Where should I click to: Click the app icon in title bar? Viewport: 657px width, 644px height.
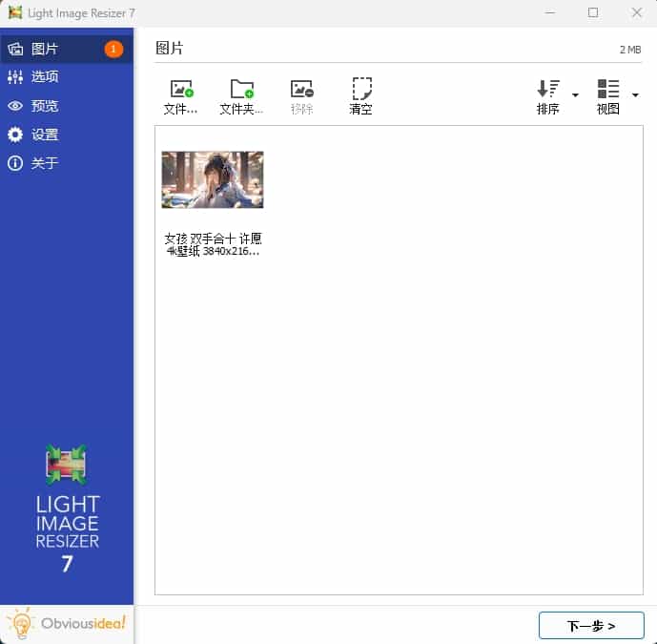tap(15, 12)
